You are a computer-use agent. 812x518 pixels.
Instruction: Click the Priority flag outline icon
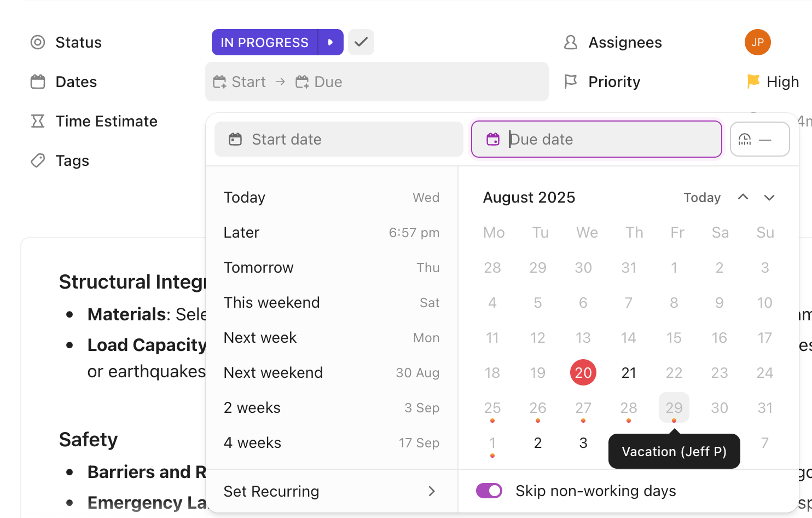(x=571, y=82)
